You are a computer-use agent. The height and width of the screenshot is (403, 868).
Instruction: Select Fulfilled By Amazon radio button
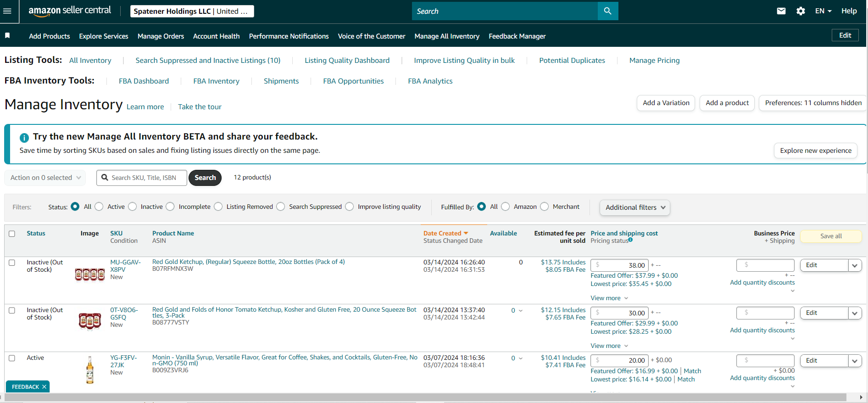pos(506,207)
